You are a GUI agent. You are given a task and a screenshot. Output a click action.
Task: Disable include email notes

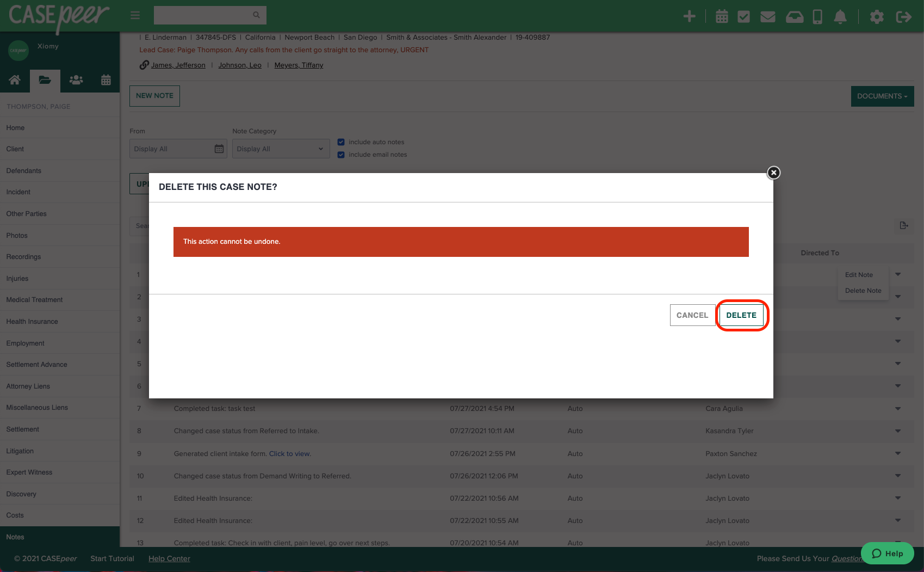pos(341,155)
